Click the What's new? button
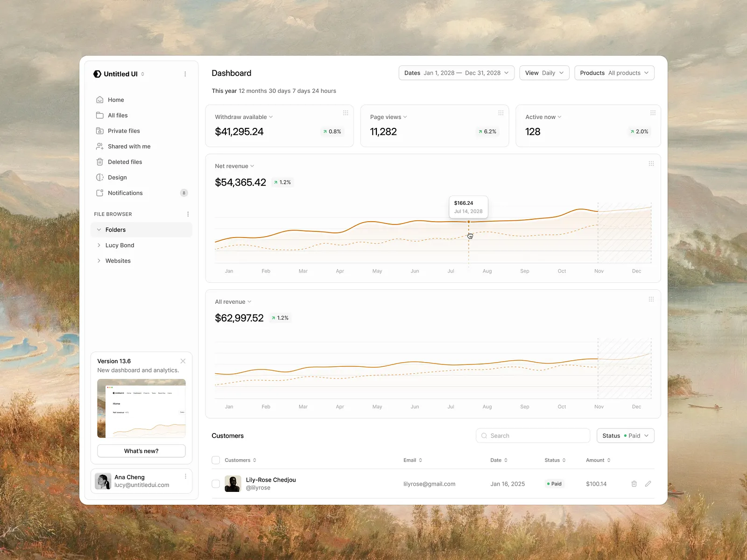The height and width of the screenshot is (560, 747). click(141, 451)
